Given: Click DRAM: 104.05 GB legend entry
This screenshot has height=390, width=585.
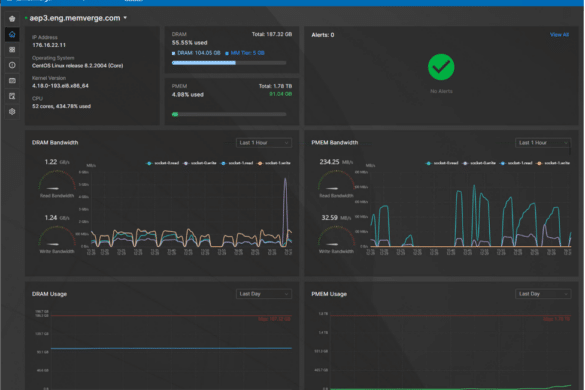Looking at the screenshot, I should click(x=196, y=53).
